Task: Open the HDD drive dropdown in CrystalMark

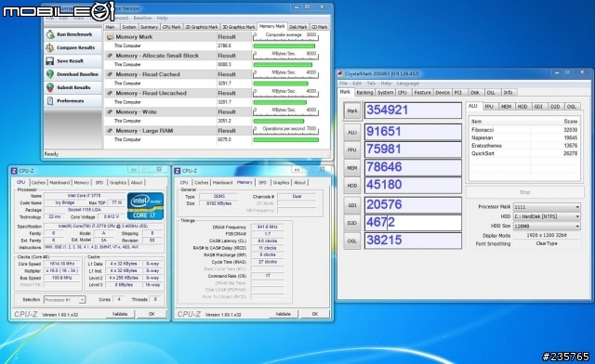Action: point(547,216)
